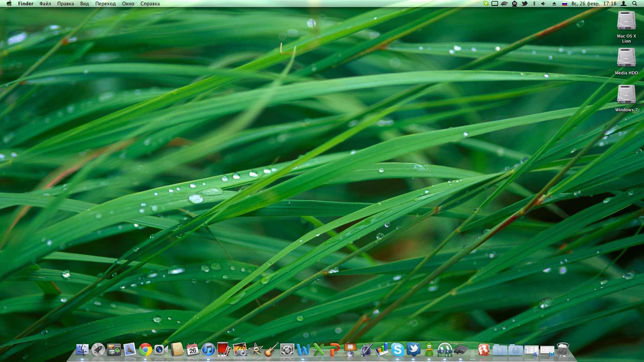Open Russian flag input source menu
Image resolution: width=644 pixels, height=362 pixels.
click(565, 4)
